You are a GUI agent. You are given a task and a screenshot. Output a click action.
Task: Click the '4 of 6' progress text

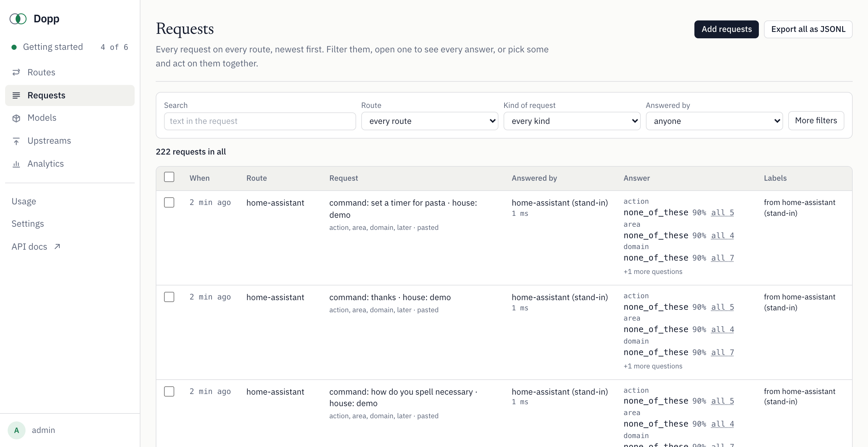tap(114, 47)
